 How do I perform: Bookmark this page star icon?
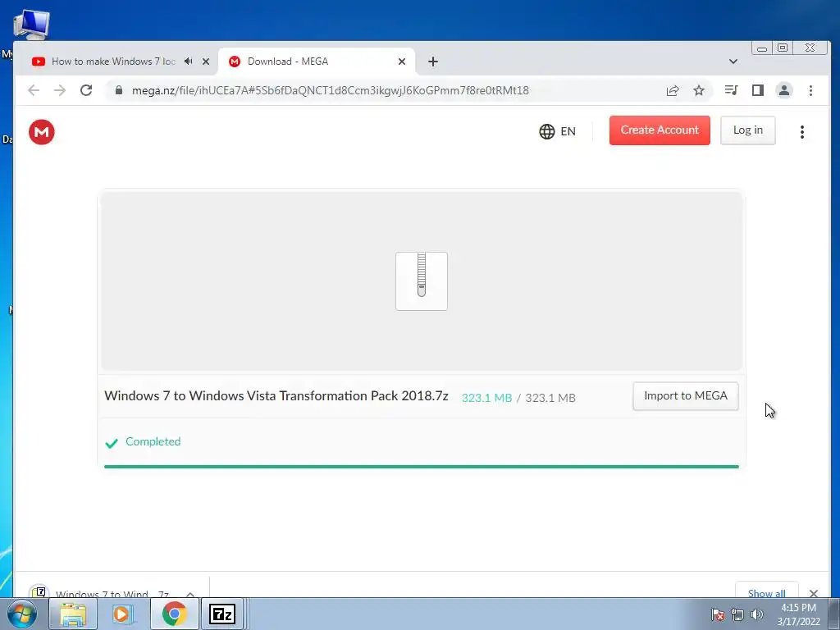(x=699, y=90)
